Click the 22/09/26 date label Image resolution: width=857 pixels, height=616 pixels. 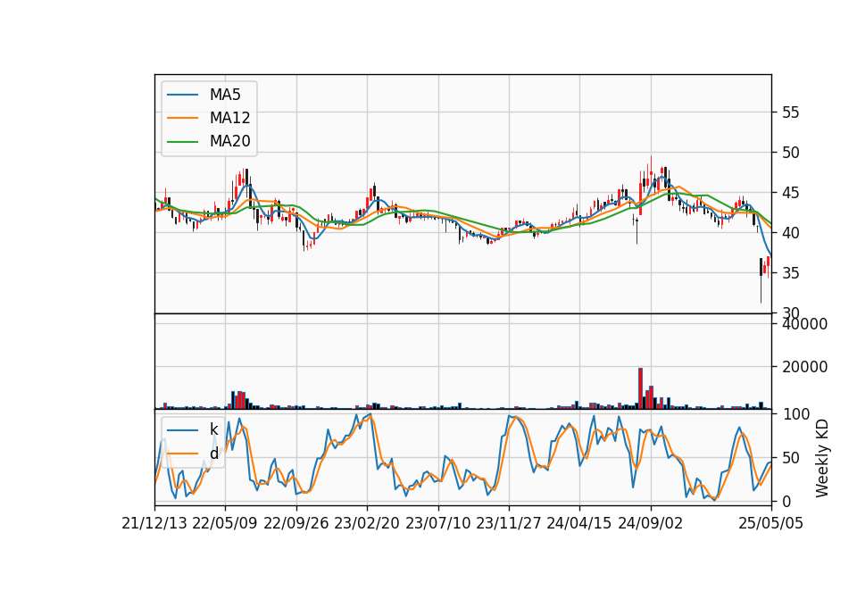[296, 523]
